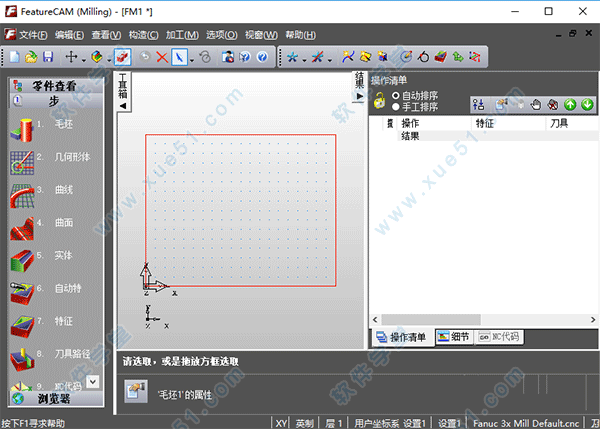Image resolution: width=600 pixels, height=429 pixels.
Task: Create a new document via toolbar
Action: 15,57
